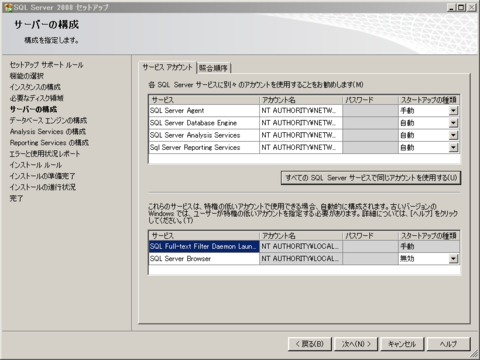
Task: Select the SQL Server Analysis Services service cell
Action: [x=204, y=135]
